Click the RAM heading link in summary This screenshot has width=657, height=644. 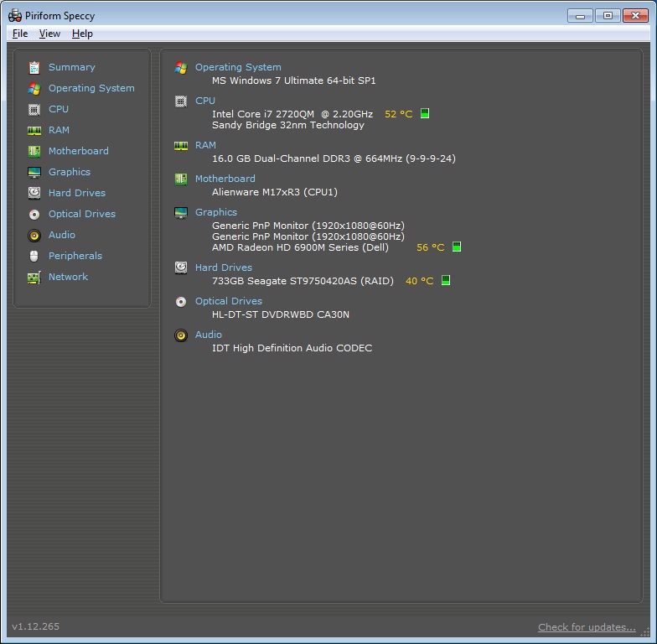(205, 145)
